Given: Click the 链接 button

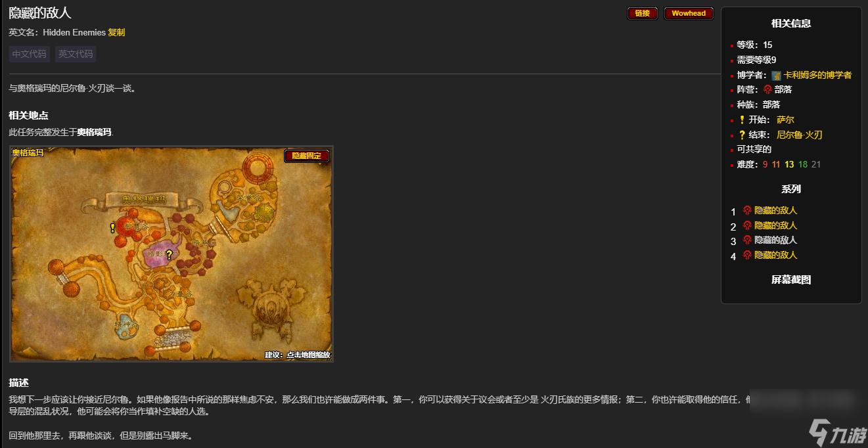Looking at the screenshot, I should [643, 13].
